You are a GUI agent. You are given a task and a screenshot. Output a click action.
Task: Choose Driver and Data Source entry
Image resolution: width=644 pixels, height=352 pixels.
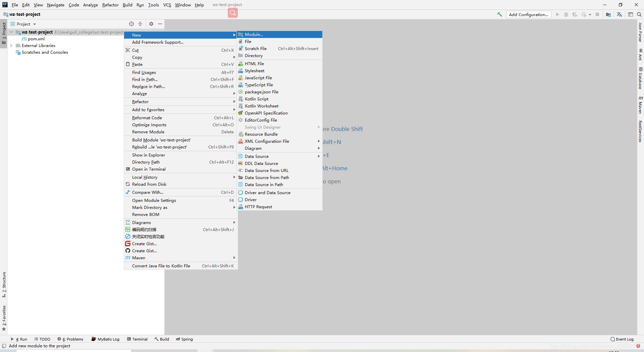coord(280,193)
